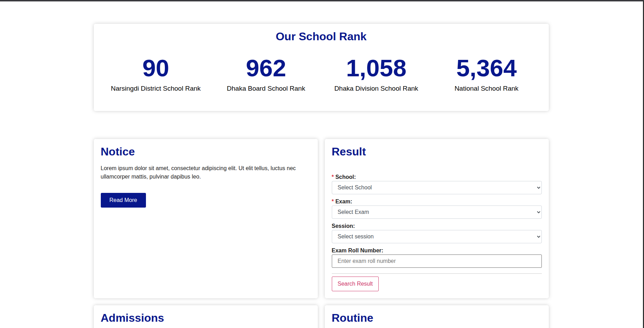The width and height of the screenshot is (644, 328).
Task: Expand the Select Exam dropdown
Action: (436, 212)
